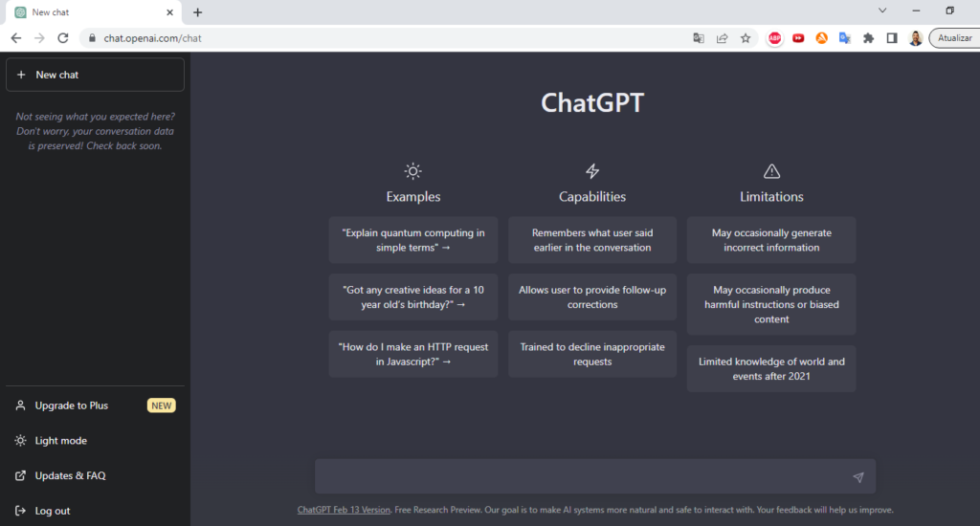Click the Upgrade to Plus person icon
The height and width of the screenshot is (526, 980).
(x=21, y=405)
